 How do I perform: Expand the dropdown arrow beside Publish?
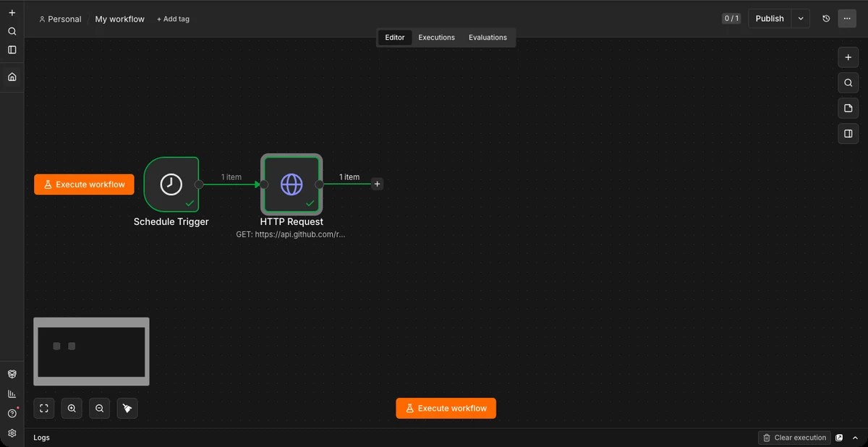(x=801, y=19)
